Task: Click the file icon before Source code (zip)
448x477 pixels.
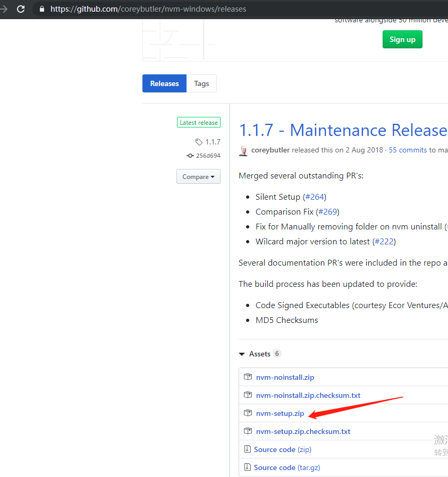Action: tap(248, 449)
